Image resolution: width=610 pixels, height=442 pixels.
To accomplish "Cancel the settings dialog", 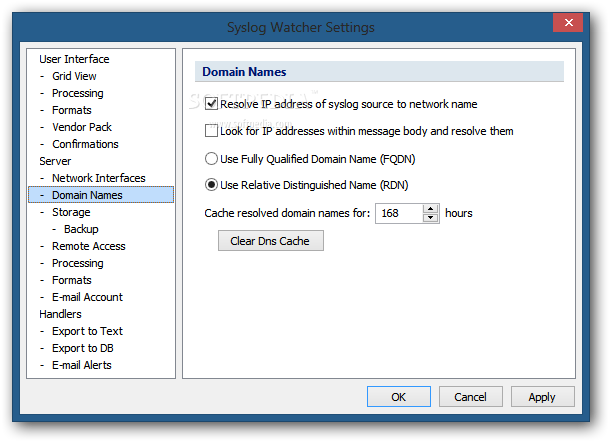I will 470,397.
